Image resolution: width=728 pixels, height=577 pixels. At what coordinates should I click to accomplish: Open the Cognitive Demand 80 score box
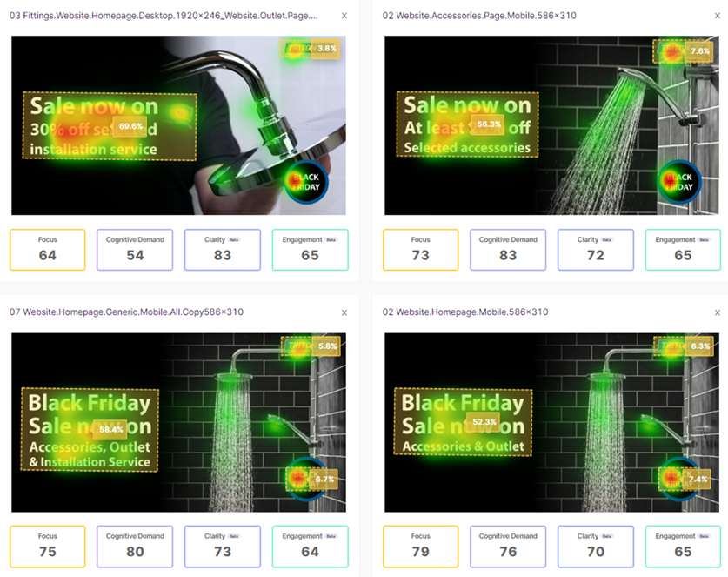click(x=135, y=547)
